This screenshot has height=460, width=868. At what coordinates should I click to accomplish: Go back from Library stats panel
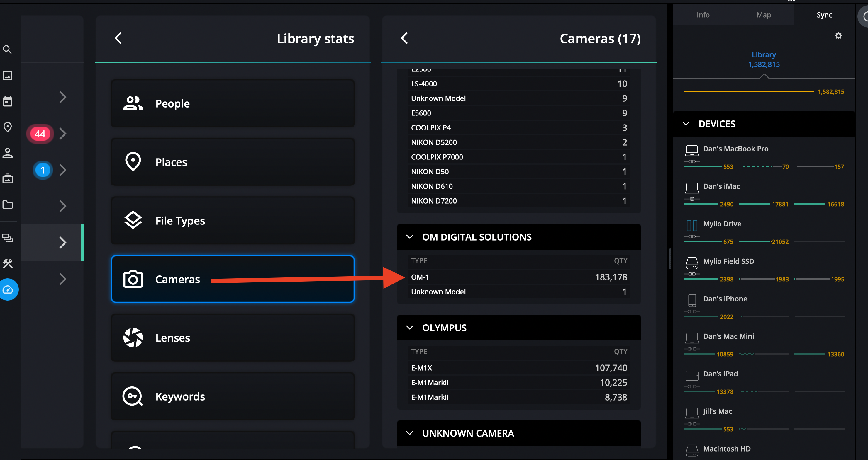pyautogui.click(x=118, y=38)
